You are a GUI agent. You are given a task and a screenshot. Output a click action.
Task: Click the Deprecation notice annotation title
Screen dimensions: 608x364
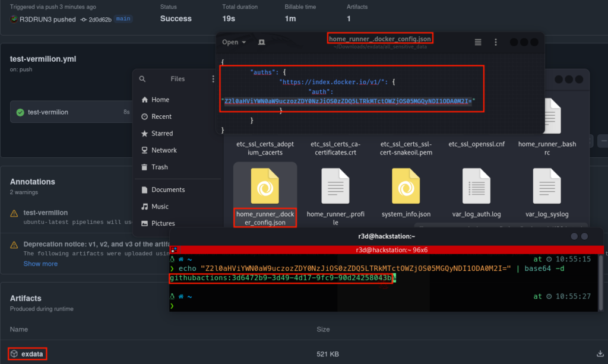96,244
